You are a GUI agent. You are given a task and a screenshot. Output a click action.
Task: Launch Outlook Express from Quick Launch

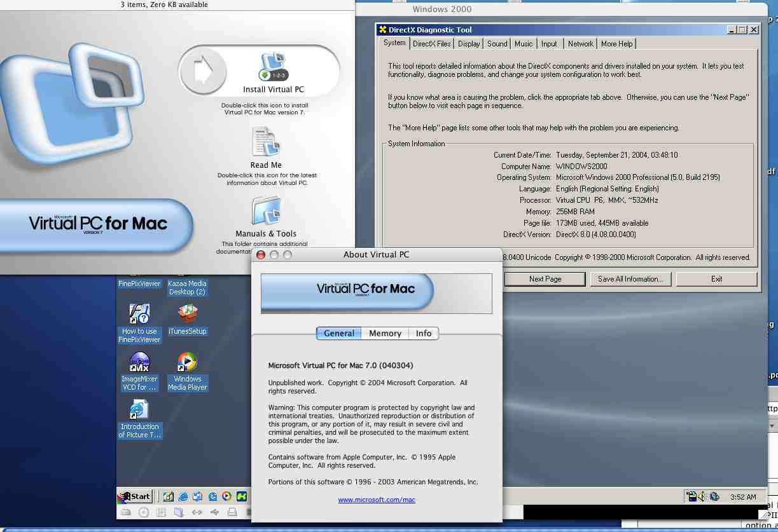click(x=197, y=496)
